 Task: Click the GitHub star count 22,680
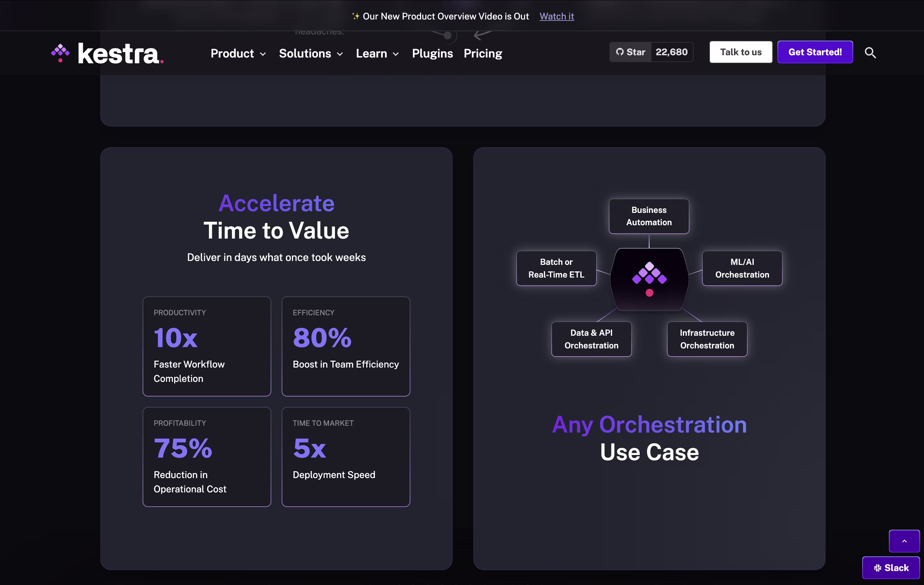point(671,52)
